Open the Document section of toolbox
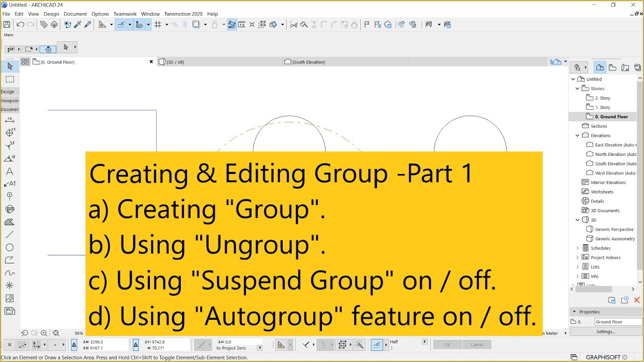The width and height of the screenshot is (644, 362). [x=10, y=109]
